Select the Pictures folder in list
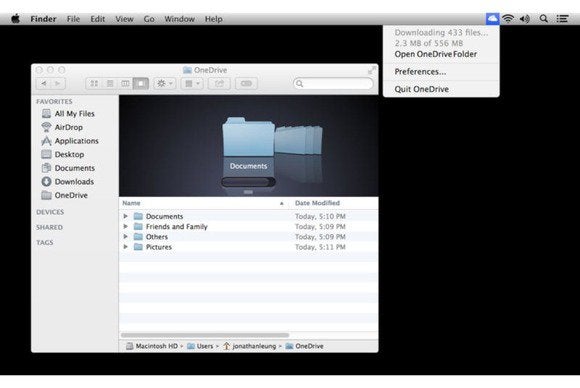The height and width of the screenshot is (388, 580). 159,247
